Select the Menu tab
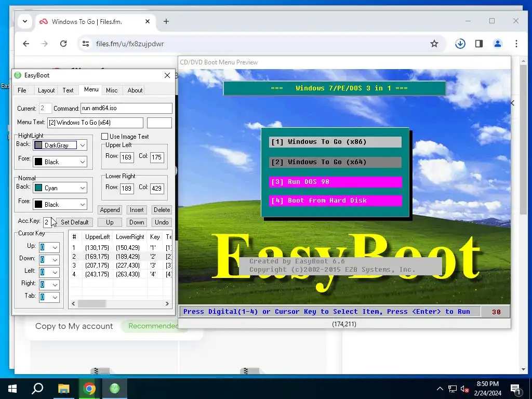Screen dimensions: 532x399 (x=91, y=89)
